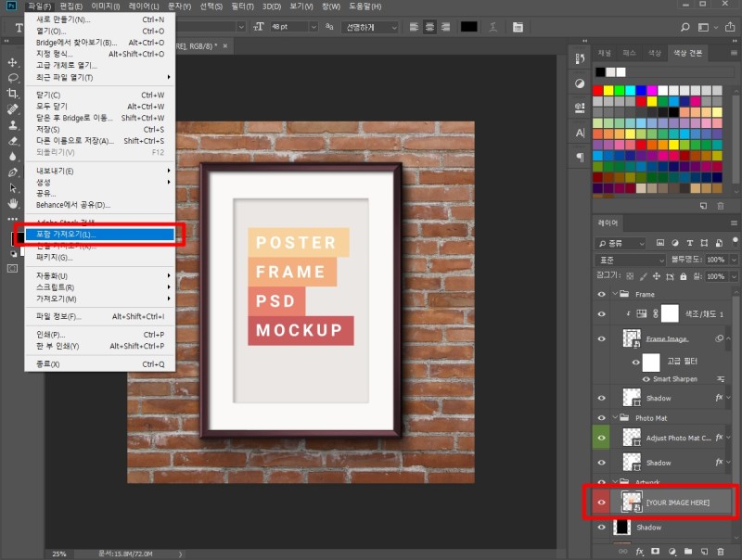Toggle visibility of Adjust Photo Mat layer
This screenshot has width=742, height=560.
click(x=602, y=437)
